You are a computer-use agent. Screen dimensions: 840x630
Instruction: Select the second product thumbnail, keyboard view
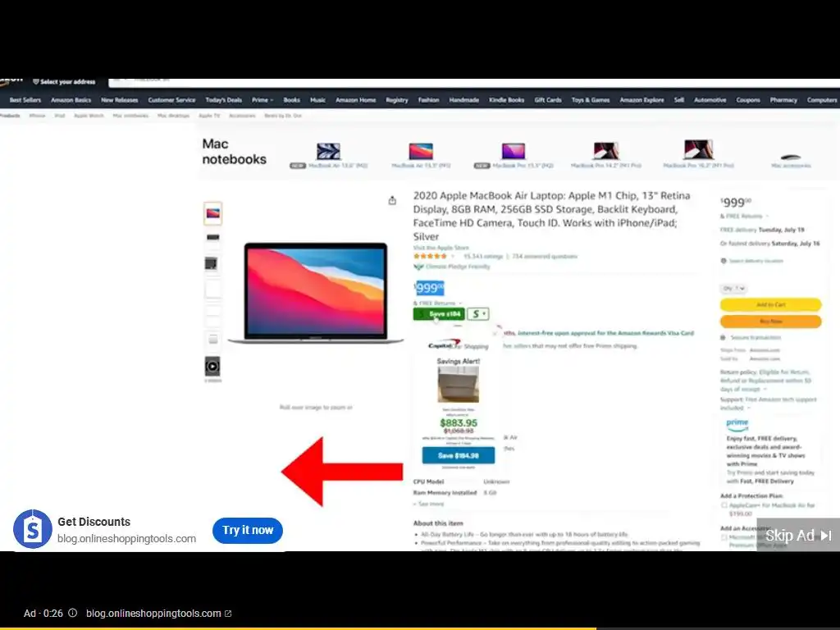(x=212, y=237)
